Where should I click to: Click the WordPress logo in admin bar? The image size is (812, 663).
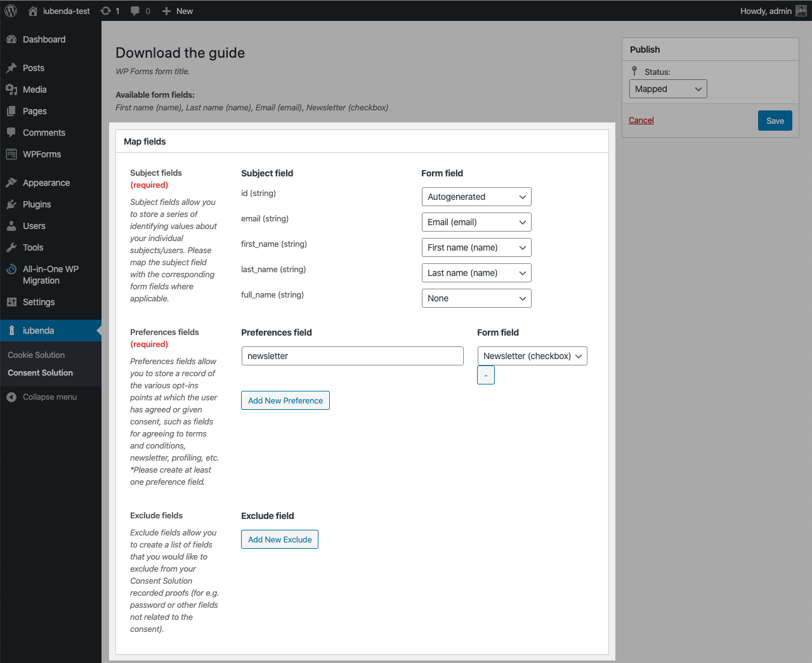(x=10, y=10)
